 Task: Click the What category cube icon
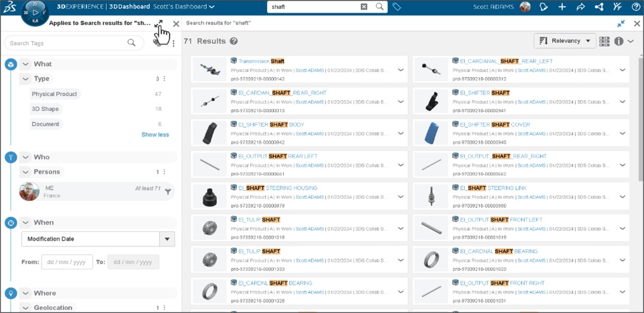pos(11,64)
